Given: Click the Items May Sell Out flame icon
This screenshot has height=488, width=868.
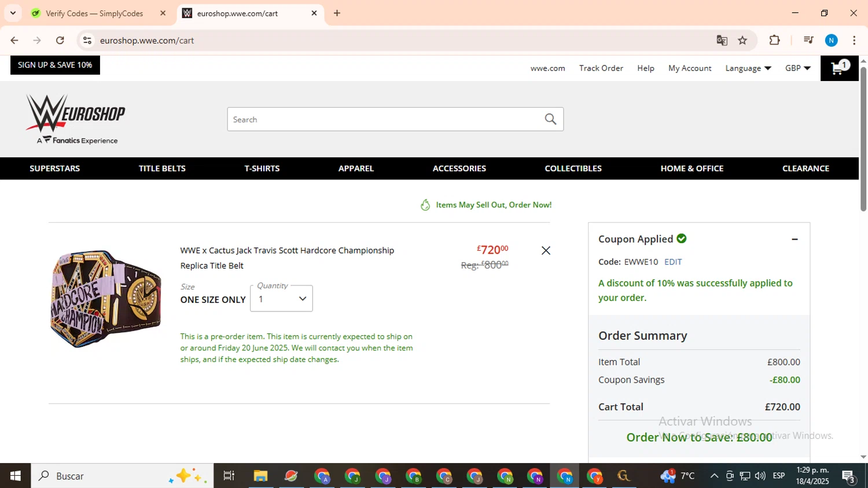Looking at the screenshot, I should [425, 205].
